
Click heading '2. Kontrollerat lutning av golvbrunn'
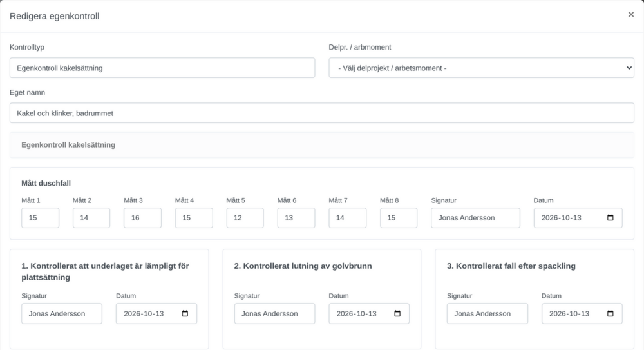pyautogui.click(x=303, y=266)
